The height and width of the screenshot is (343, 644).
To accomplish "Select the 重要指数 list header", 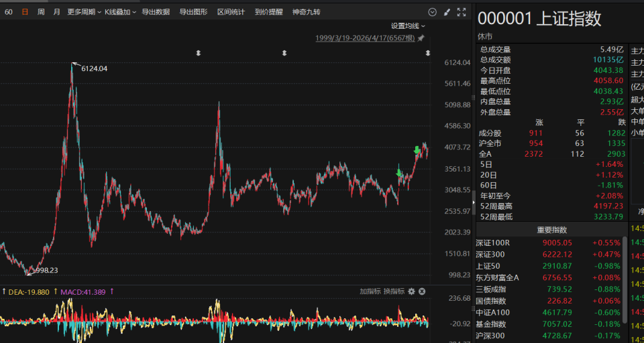I will pyautogui.click(x=551, y=230).
